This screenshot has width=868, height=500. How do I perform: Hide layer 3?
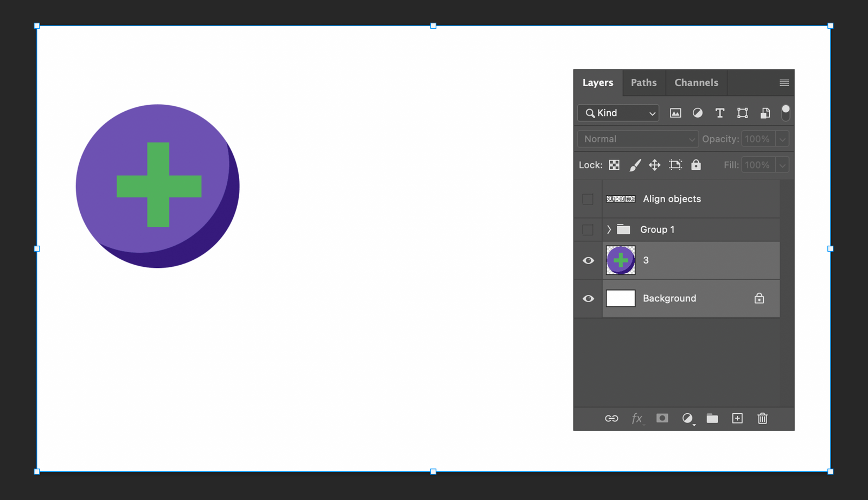(x=588, y=260)
